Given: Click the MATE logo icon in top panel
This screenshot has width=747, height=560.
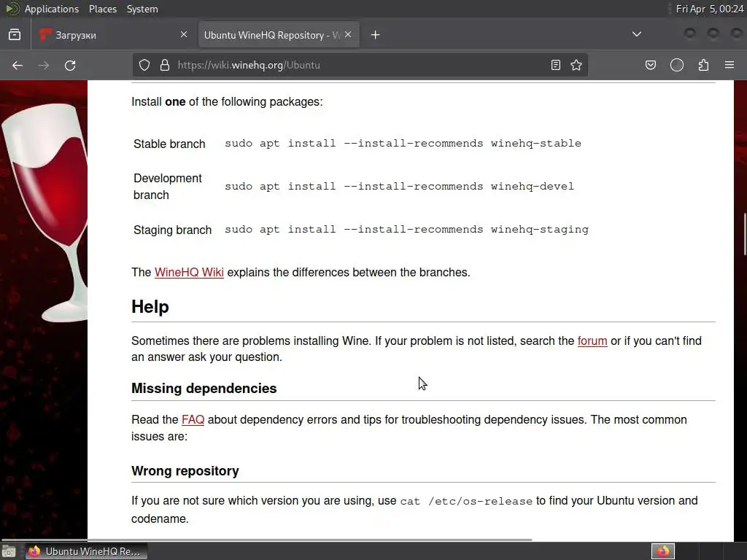Looking at the screenshot, I should 12,9.
